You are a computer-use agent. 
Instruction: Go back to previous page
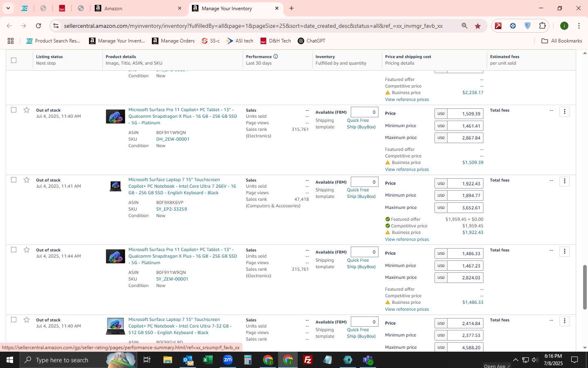(x=9, y=26)
